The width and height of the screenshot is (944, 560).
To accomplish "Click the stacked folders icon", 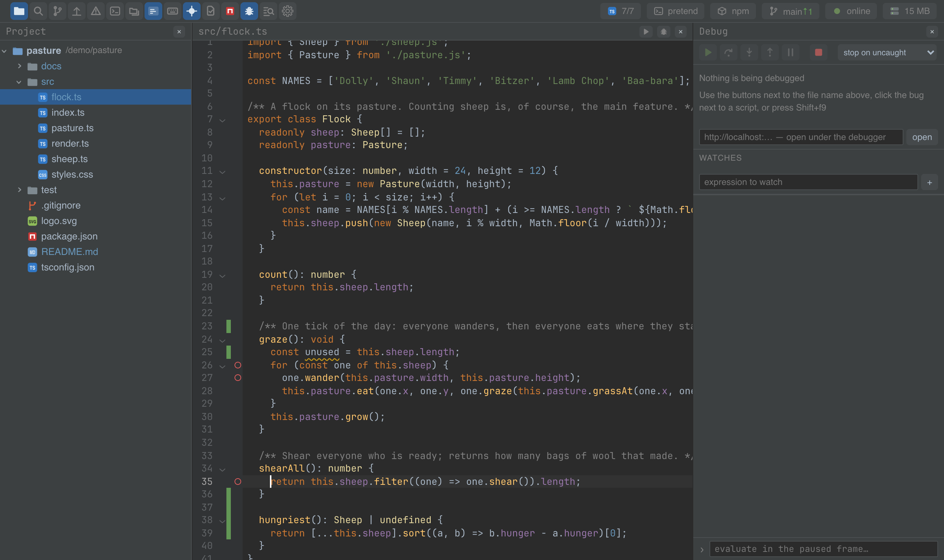I will tap(134, 11).
